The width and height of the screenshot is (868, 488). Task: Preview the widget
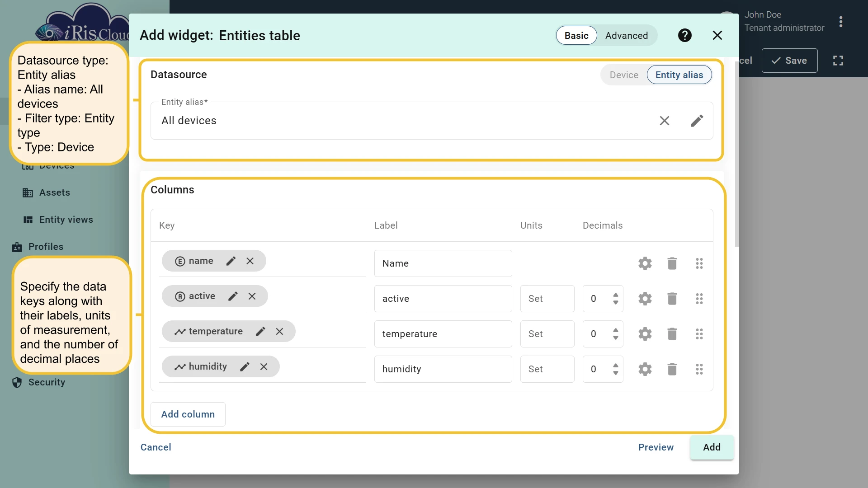[x=656, y=447]
